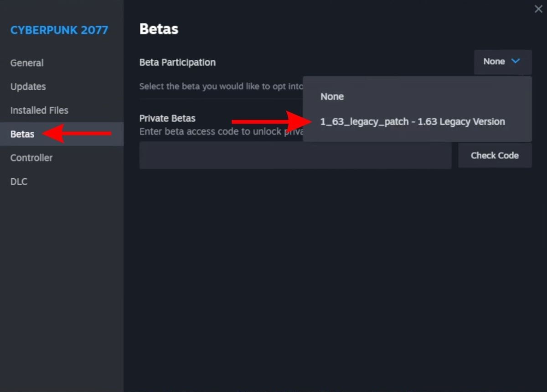The width and height of the screenshot is (547, 392).
Task: Open the Controller settings page
Action: [31, 158]
